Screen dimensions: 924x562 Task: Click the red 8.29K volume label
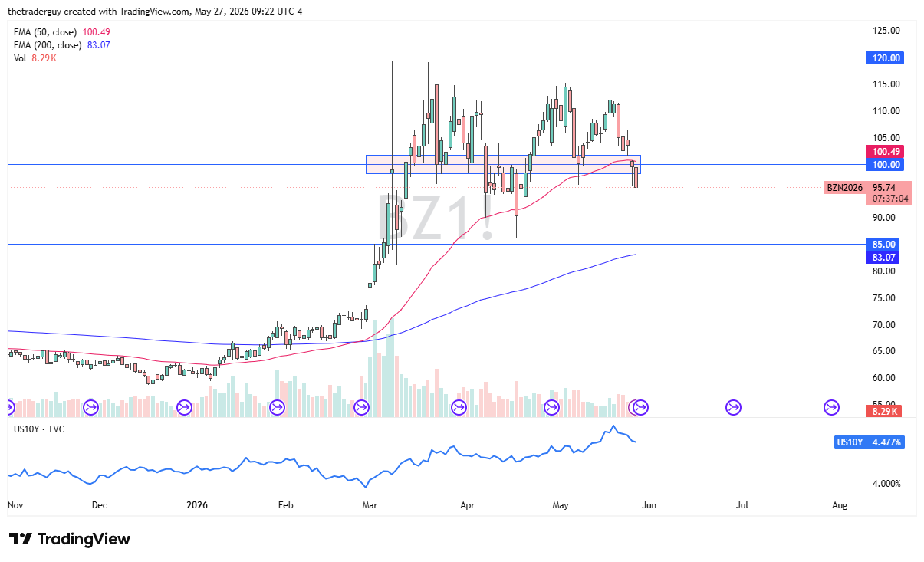pos(884,412)
